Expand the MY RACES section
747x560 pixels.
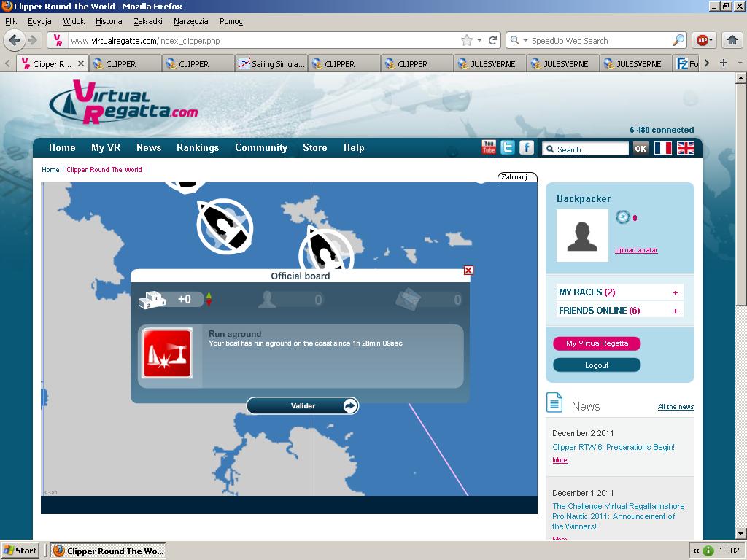click(676, 292)
